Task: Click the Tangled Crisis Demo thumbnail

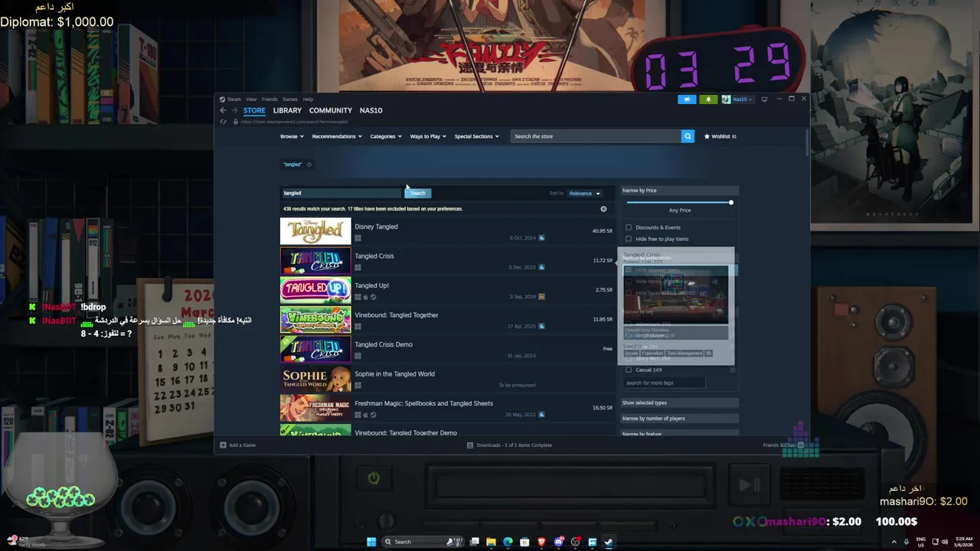Action: click(x=315, y=349)
